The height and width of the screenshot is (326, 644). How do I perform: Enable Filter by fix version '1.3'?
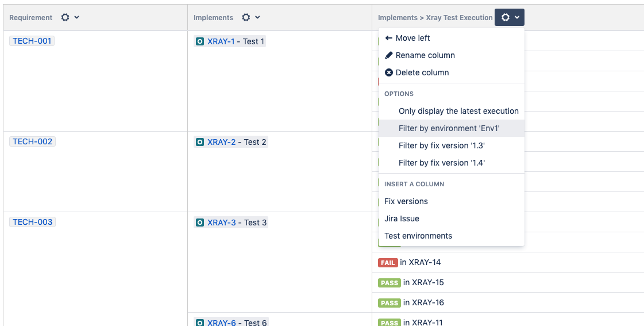[x=442, y=145]
